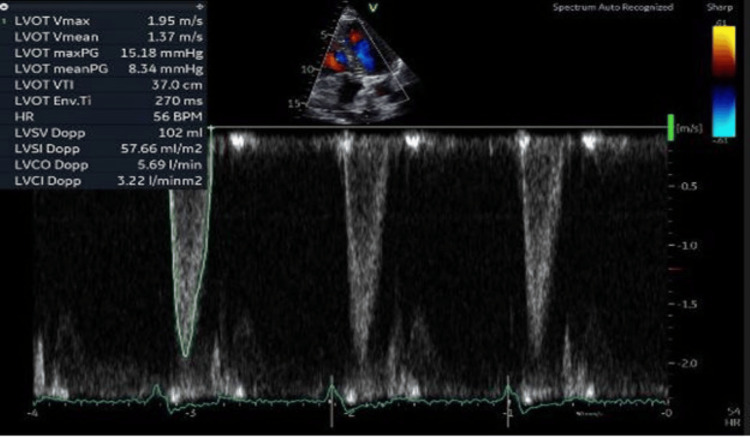Click the -1.0 velocity scale tick
This screenshot has width=750, height=437.
[x=684, y=246]
